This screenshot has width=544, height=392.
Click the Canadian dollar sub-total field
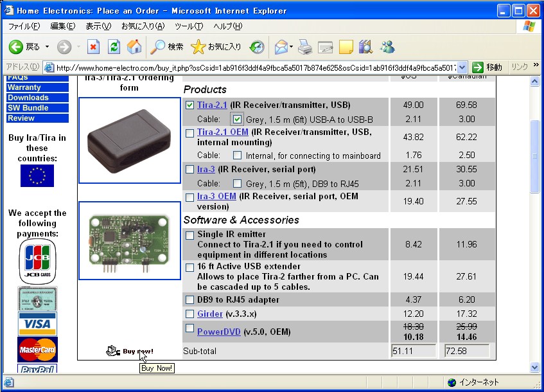tap(467, 351)
